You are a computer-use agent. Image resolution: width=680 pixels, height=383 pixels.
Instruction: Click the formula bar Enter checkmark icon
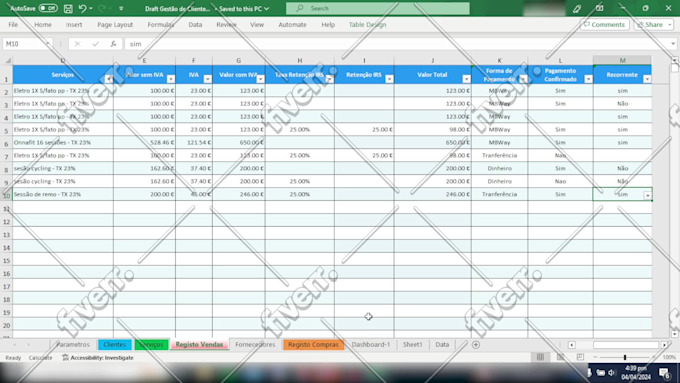(95, 44)
